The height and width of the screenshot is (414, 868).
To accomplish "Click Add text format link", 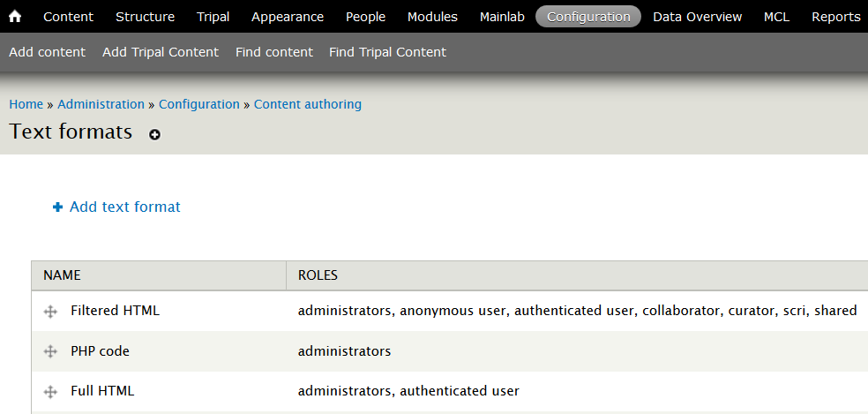I will pyautogui.click(x=124, y=207).
